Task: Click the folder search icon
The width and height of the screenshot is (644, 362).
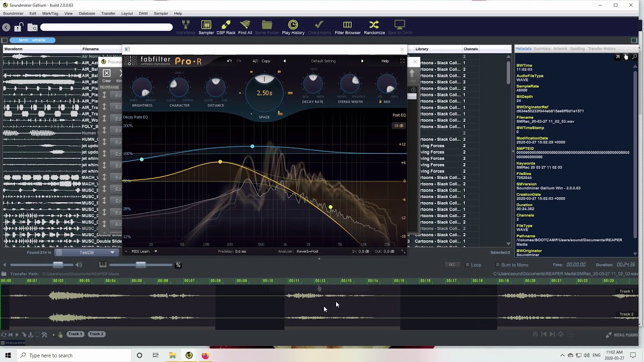Action: pos(32,28)
